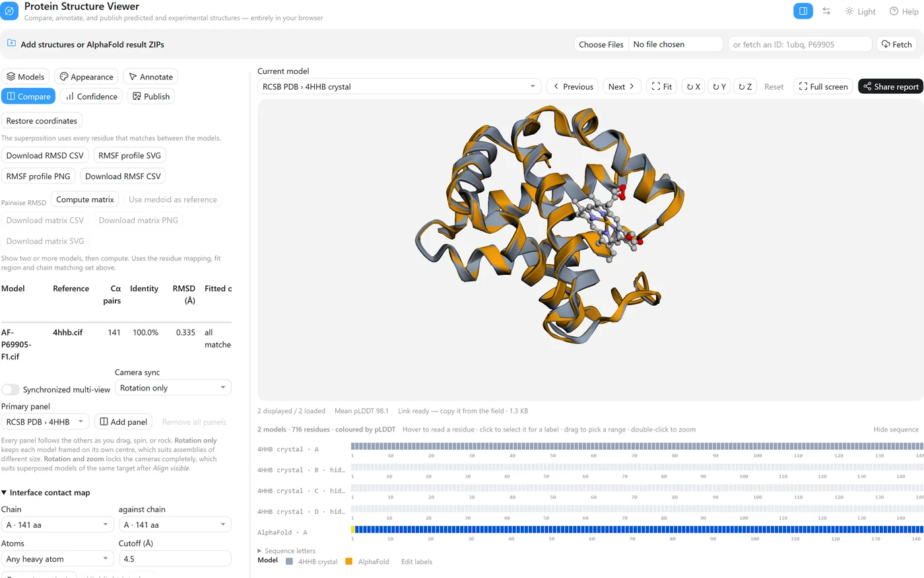
Task: Select the Compare tab
Action: pyautogui.click(x=28, y=96)
